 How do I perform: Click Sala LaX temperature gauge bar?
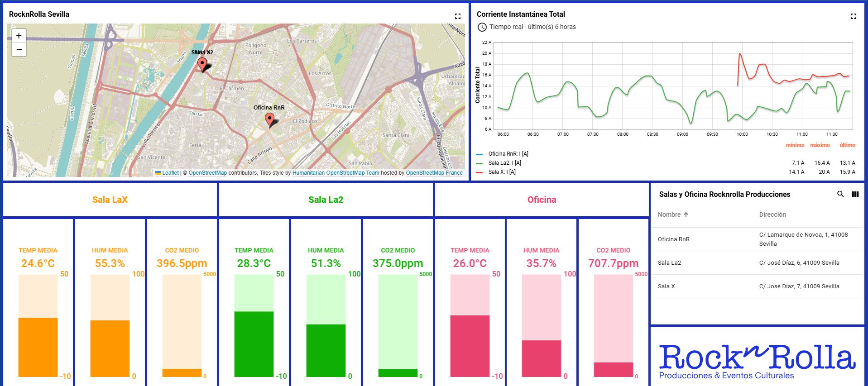pos(38,325)
